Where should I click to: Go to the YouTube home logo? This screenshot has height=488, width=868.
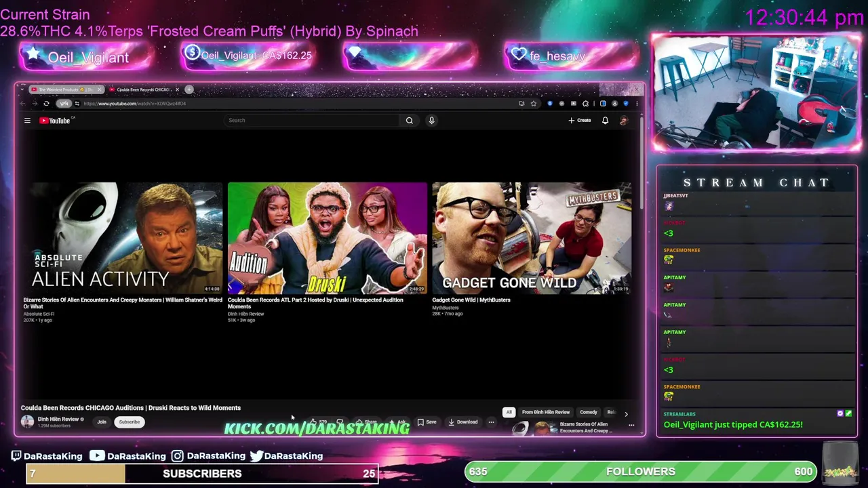click(56, 121)
